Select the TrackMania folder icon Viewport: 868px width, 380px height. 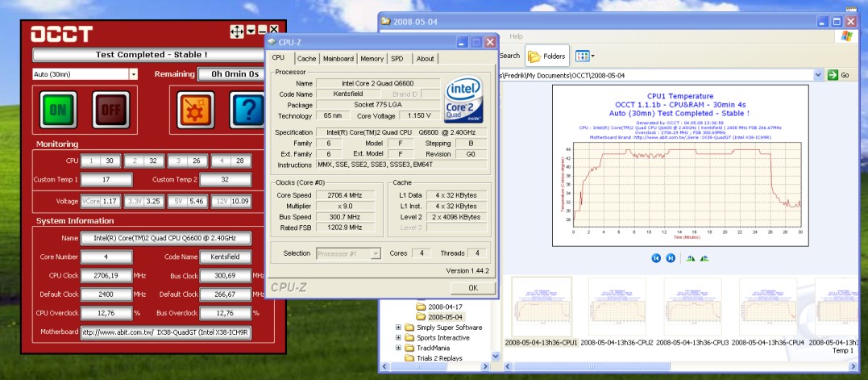click(409, 348)
